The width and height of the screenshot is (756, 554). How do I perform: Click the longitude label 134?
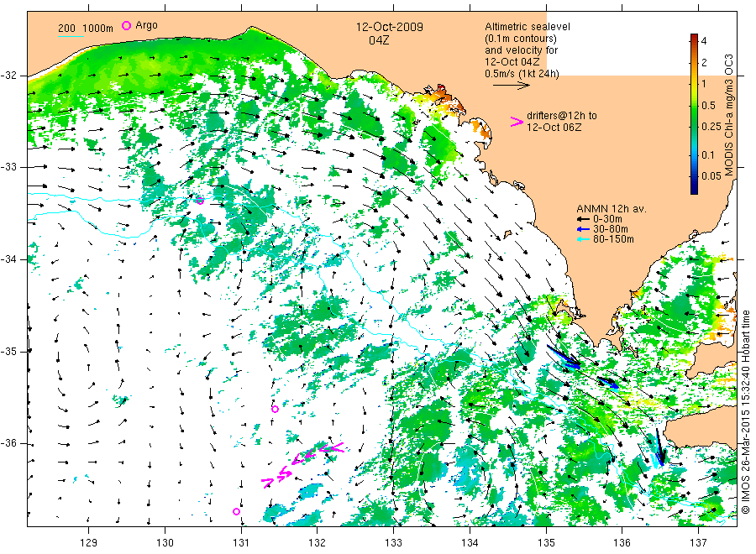(x=470, y=543)
